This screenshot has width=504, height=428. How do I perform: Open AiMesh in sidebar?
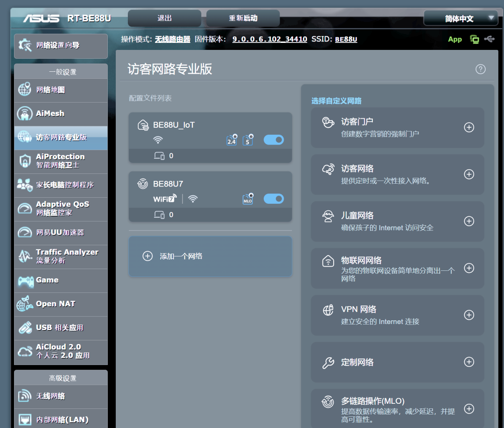coord(61,114)
